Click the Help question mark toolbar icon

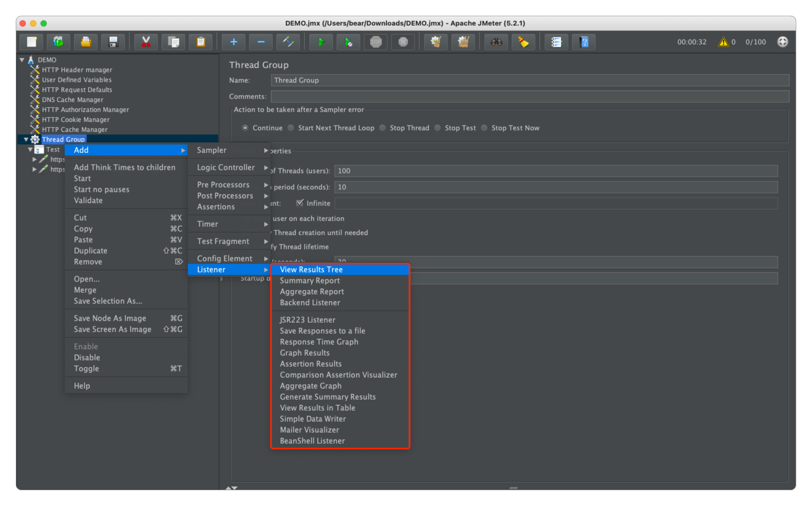584,42
